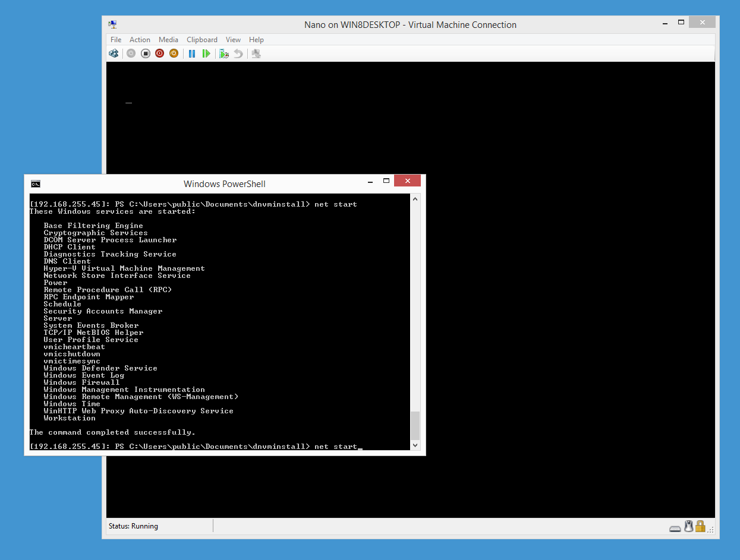Click 'Remote Procedure Call (RPC)' line
The height and width of the screenshot is (560, 740).
(x=108, y=290)
